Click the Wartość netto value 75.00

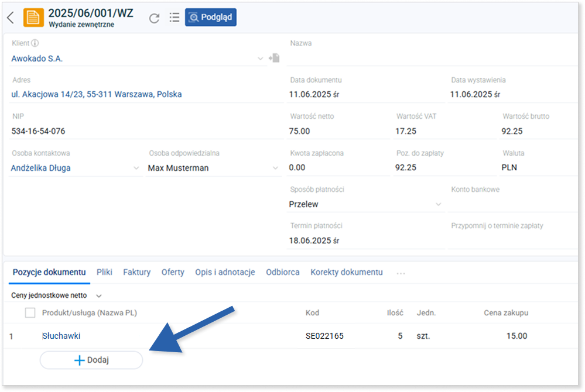[300, 131]
